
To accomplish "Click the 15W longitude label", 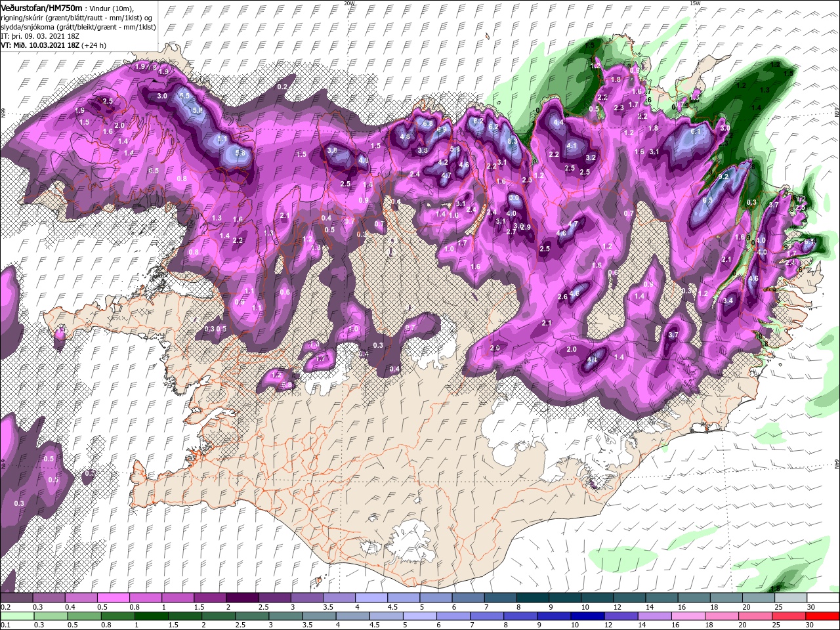I will point(695,3).
